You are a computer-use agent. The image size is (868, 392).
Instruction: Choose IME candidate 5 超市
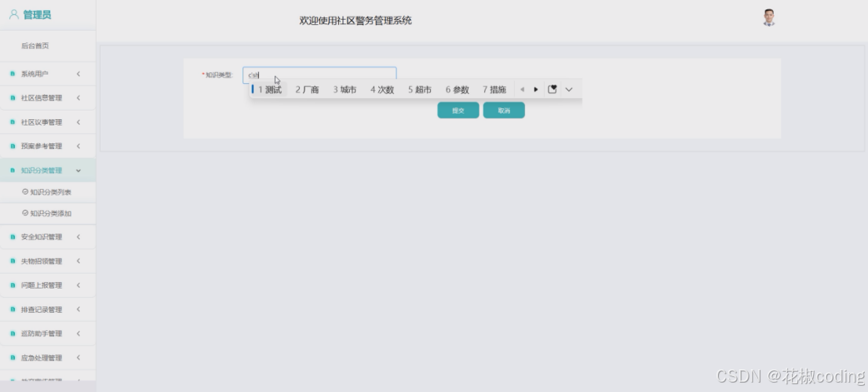click(x=420, y=89)
